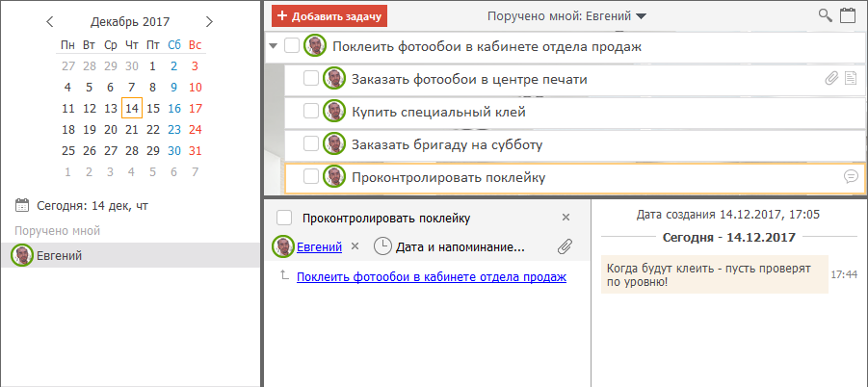
Task: Click avatar on 'Заказать фотообои в центре печати' row
Action: pos(334,79)
